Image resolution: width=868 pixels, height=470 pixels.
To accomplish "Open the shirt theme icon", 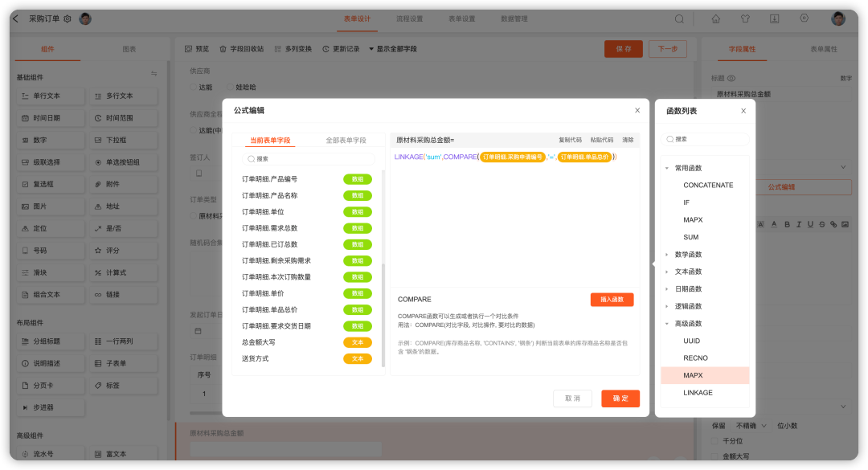I will [x=745, y=18].
